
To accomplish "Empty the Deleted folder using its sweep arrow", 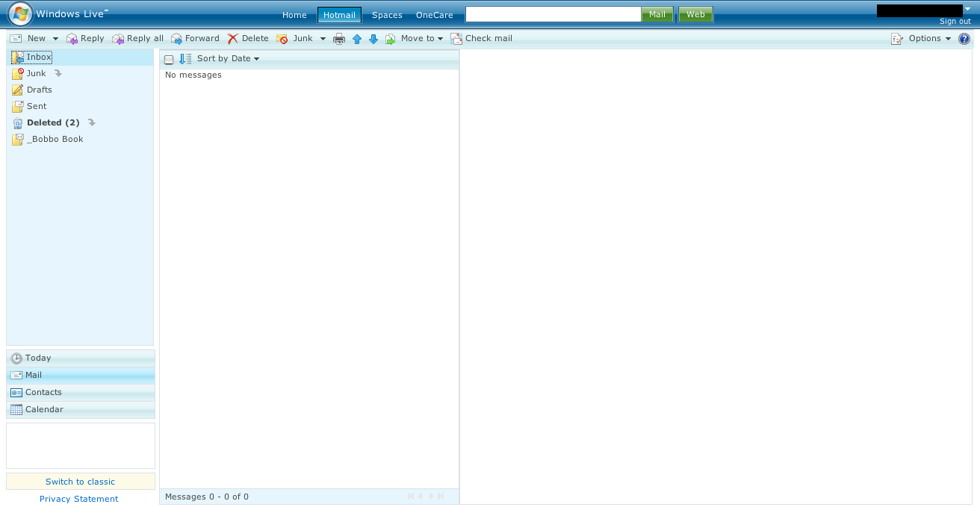I will 90,122.
